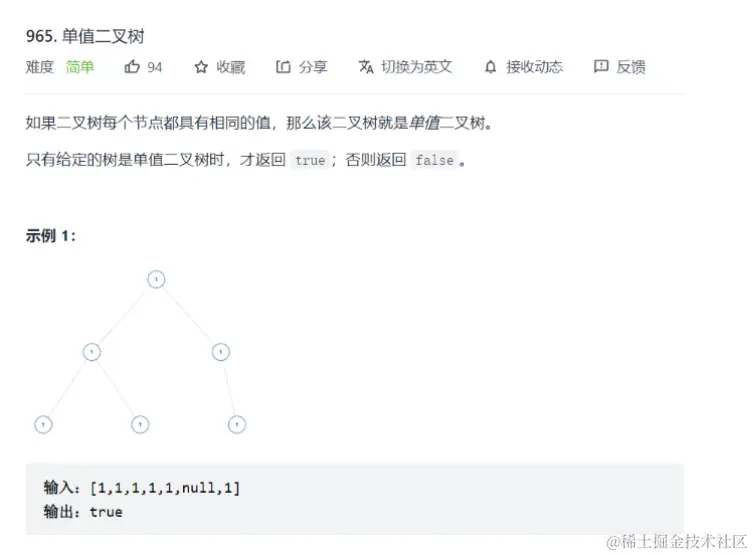Click 切换为英文 to switch language
This screenshot has height=556, width=753.
point(417,67)
